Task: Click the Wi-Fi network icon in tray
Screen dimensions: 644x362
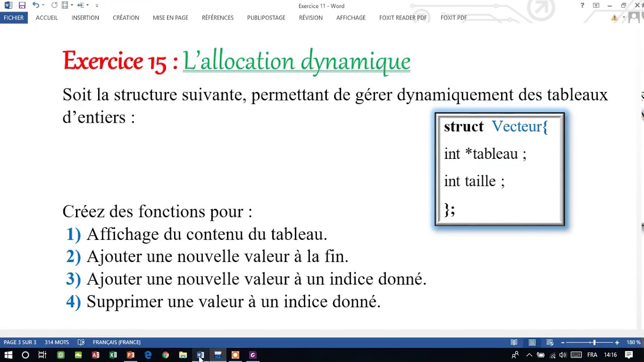Action: 553,355
